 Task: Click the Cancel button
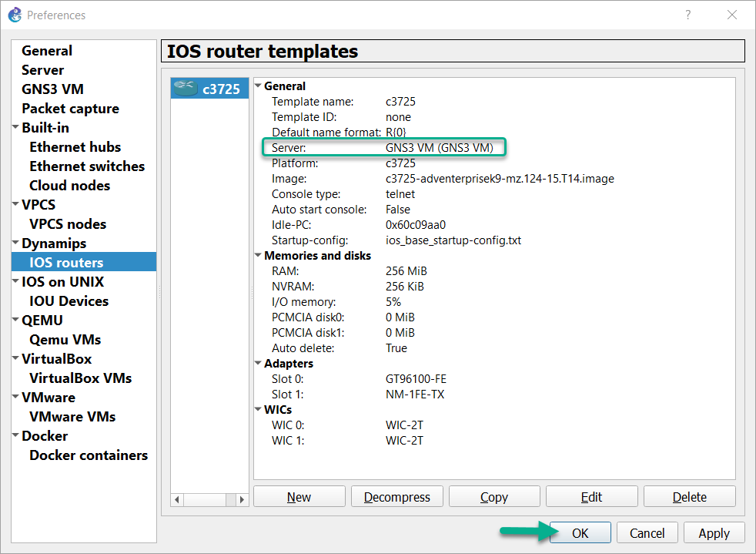[x=647, y=532]
